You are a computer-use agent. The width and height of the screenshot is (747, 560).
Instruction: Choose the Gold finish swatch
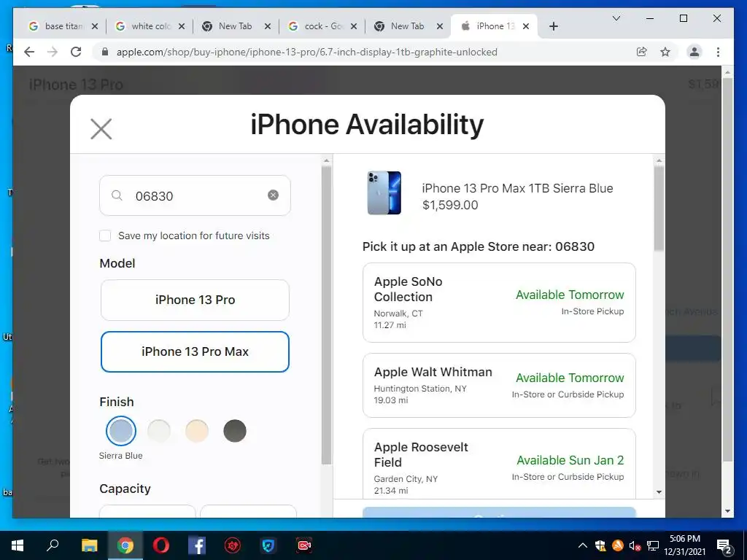(x=197, y=430)
